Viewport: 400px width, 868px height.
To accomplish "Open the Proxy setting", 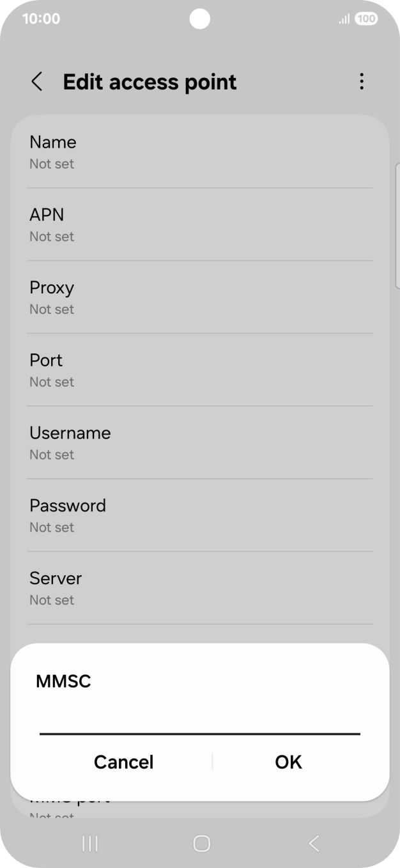I will point(200,297).
